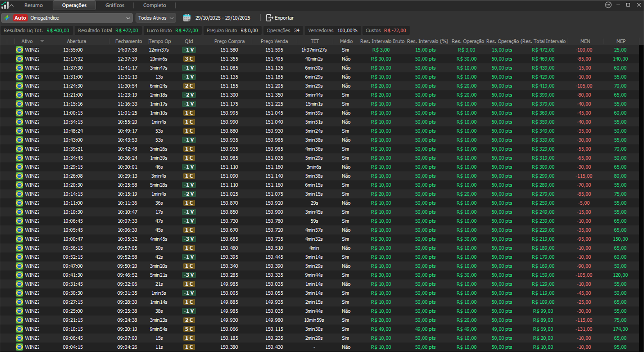
Task: Expand the Todos Ativos filter dropdown
Action: [x=156, y=18]
